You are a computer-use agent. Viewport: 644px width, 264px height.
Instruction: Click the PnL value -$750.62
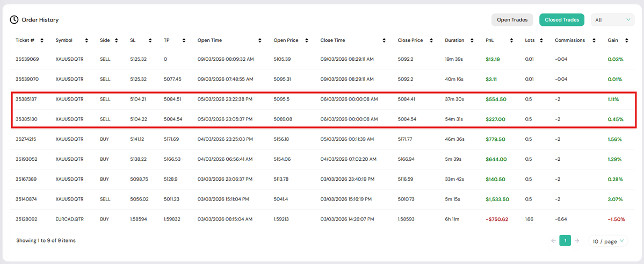pyautogui.click(x=497, y=219)
